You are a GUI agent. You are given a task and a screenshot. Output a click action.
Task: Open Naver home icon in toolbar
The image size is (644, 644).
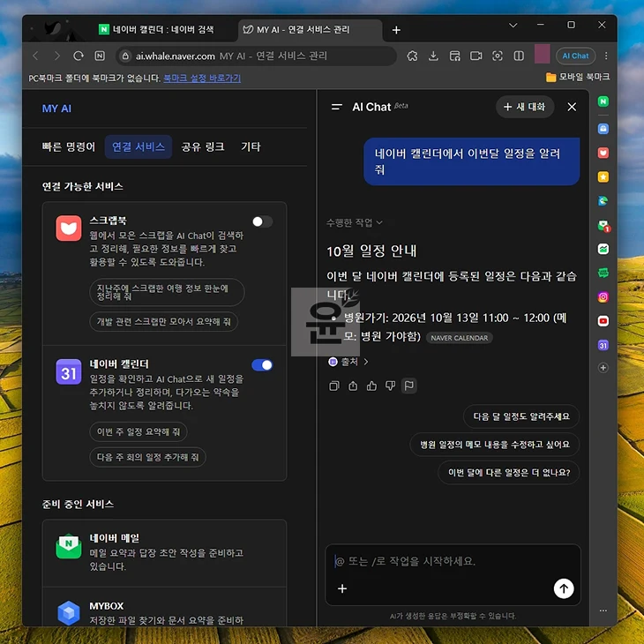(100, 56)
